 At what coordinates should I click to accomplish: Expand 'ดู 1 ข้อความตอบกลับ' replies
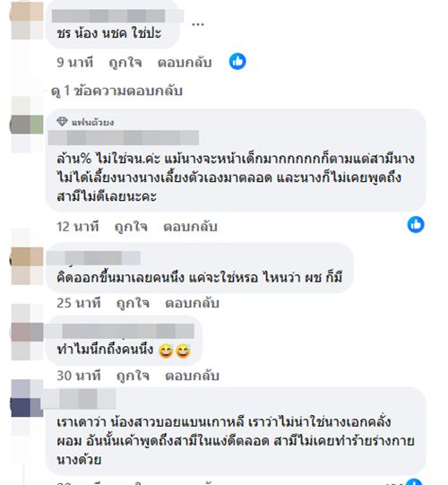(x=116, y=91)
